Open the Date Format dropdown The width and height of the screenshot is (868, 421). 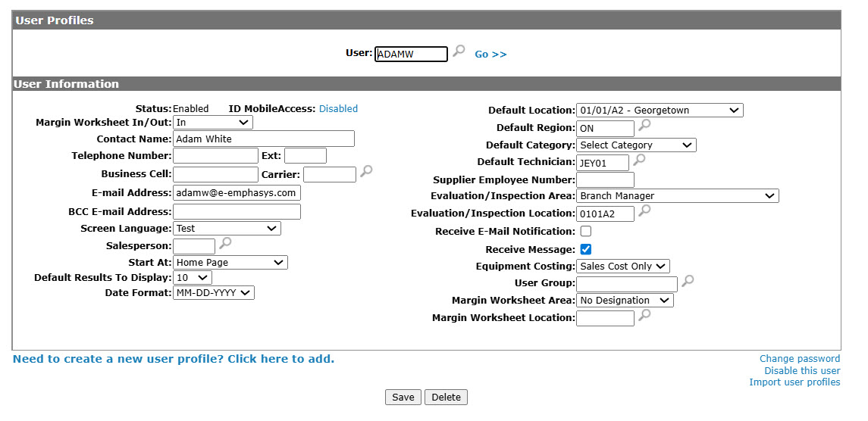click(214, 292)
